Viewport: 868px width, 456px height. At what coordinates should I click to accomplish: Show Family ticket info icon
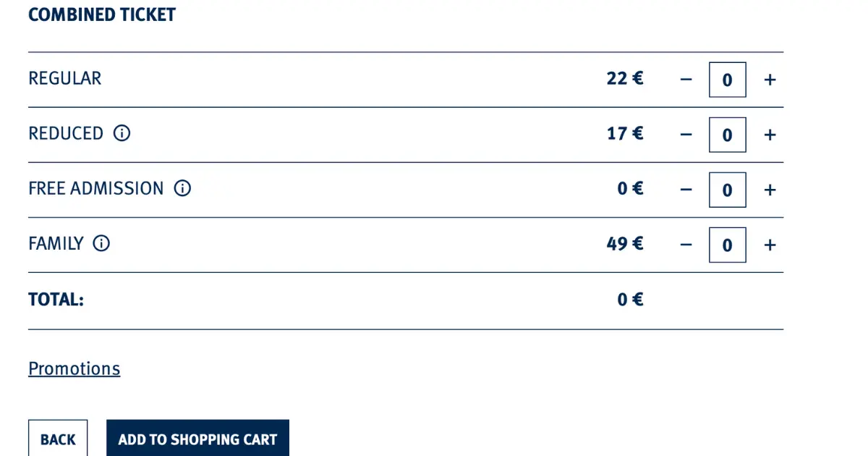101,244
